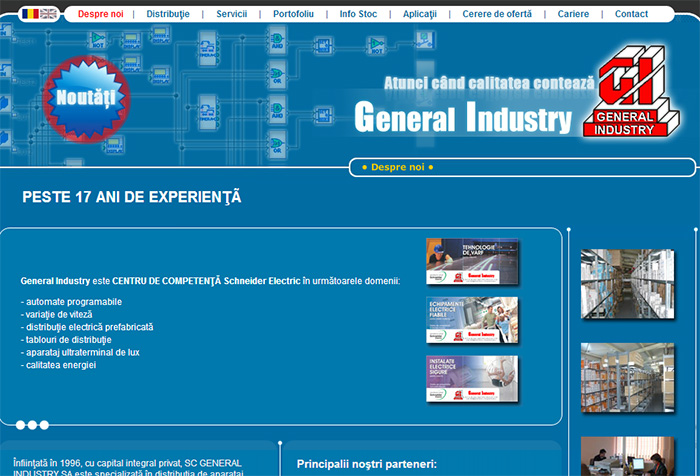Select first slide indicator dot
700x476 pixels.
[21, 425]
